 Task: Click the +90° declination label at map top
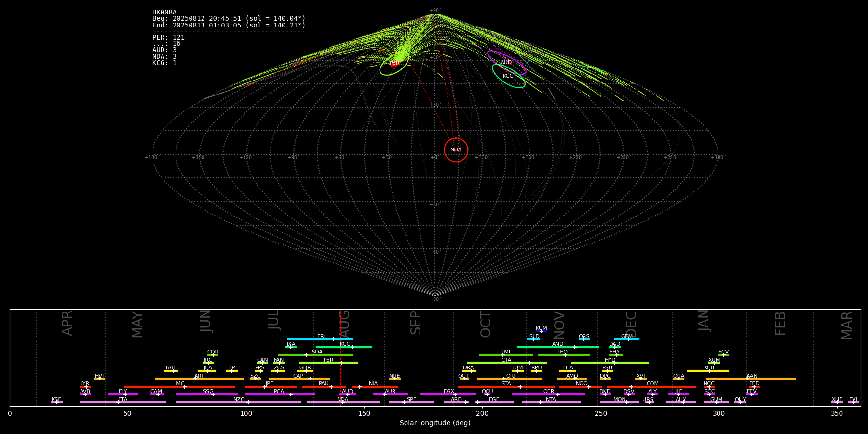[435, 11]
